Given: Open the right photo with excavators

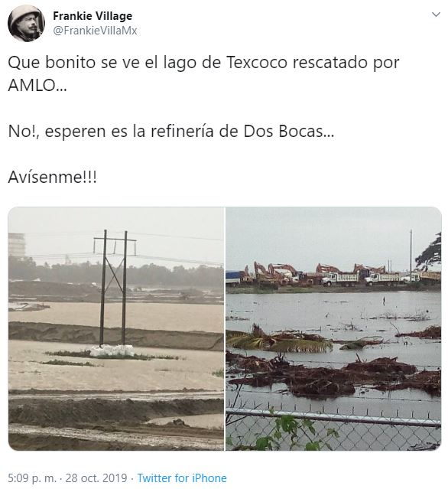Looking at the screenshot, I should click(333, 328).
